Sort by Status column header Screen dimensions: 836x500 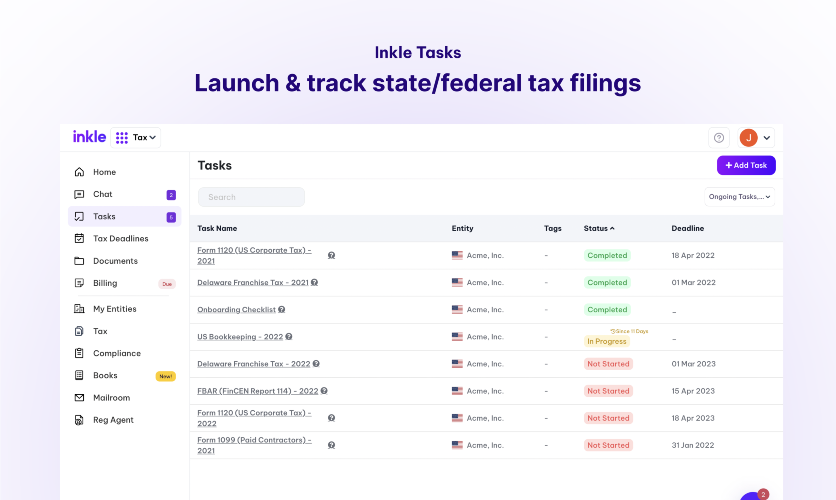point(599,228)
